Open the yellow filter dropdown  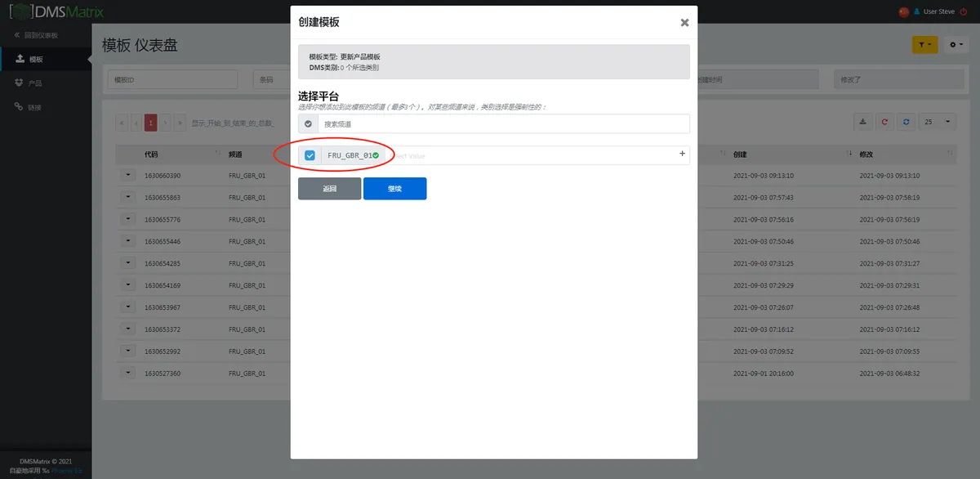pyautogui.click(x=924, y=45)
